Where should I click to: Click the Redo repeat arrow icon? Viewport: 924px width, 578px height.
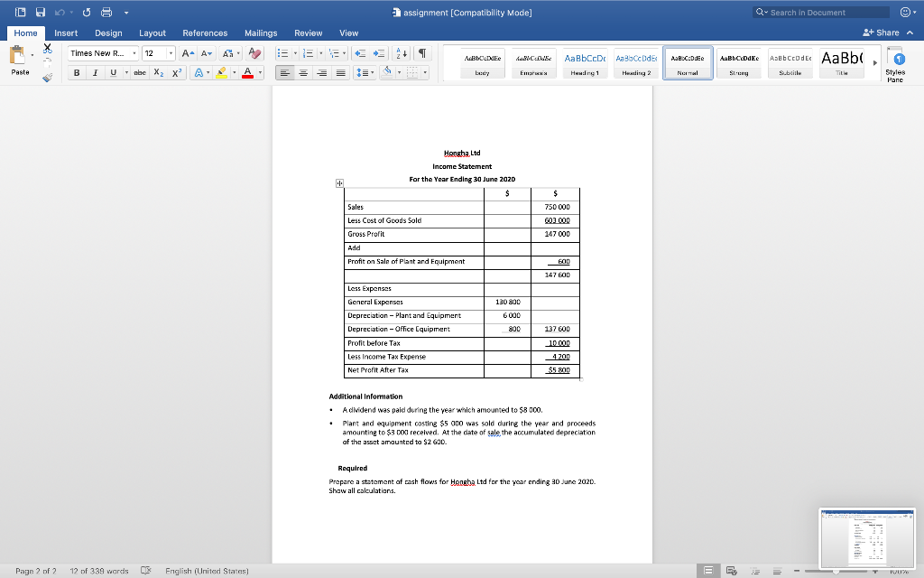coord(87,13)
